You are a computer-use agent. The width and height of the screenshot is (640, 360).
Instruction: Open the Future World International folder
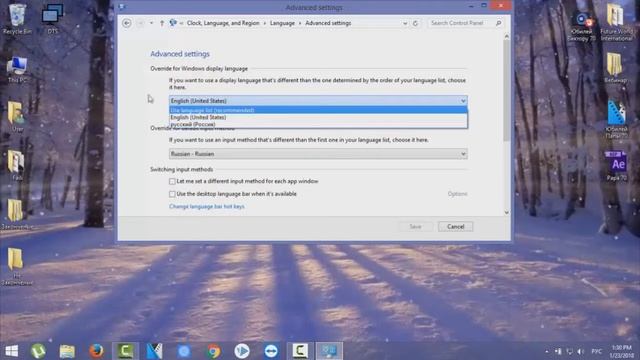(x=616, y=21)
